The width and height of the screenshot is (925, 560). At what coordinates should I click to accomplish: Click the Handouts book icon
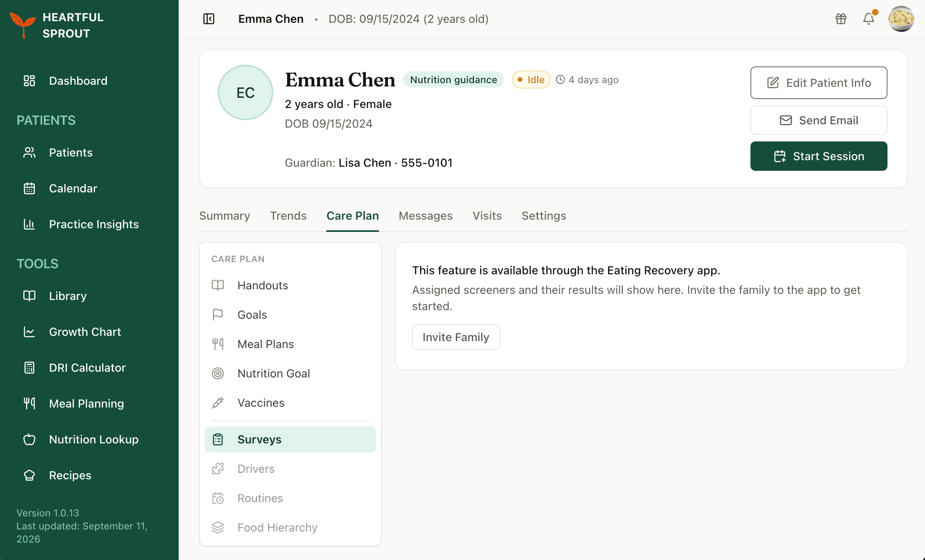point(218,285)
